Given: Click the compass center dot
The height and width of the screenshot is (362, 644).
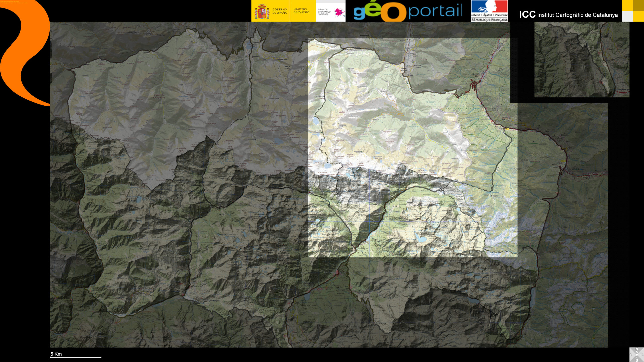Looking at the screenshot, I should 637,355.
